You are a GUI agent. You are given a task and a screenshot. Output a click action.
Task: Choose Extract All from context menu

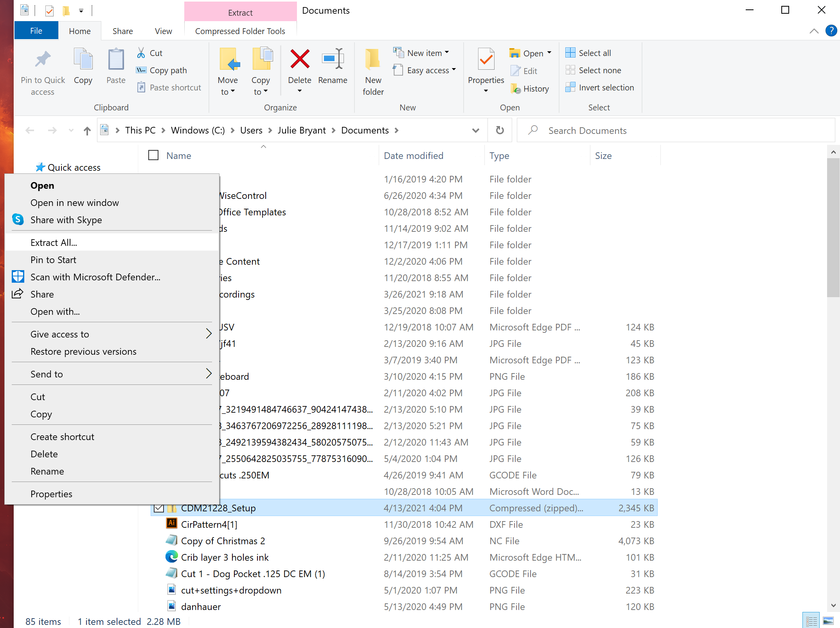tap(54, 242)
